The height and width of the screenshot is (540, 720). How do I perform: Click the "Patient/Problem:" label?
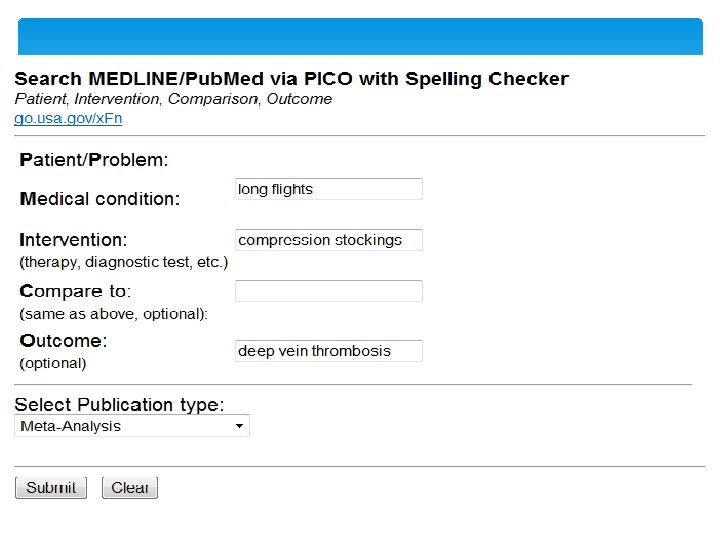click(x=95, y=160)
